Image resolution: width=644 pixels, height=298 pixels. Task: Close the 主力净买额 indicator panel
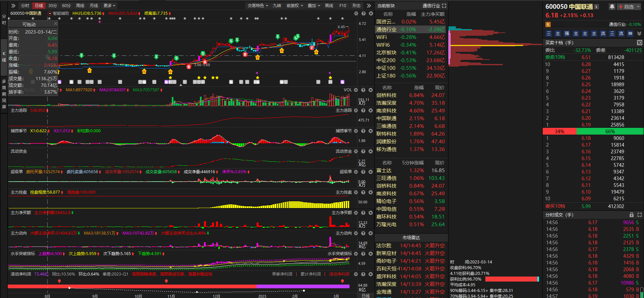371,213
